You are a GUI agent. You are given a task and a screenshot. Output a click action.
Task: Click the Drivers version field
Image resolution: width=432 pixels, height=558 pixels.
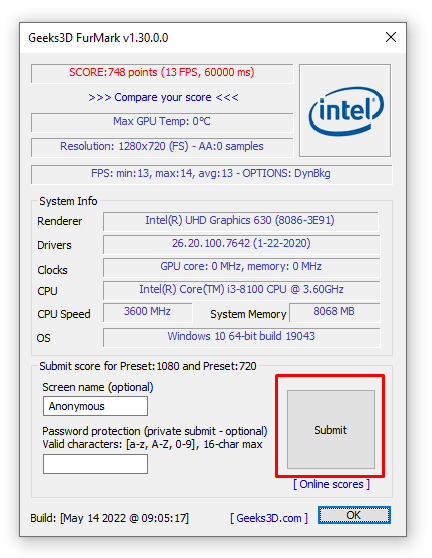point(242,244)
